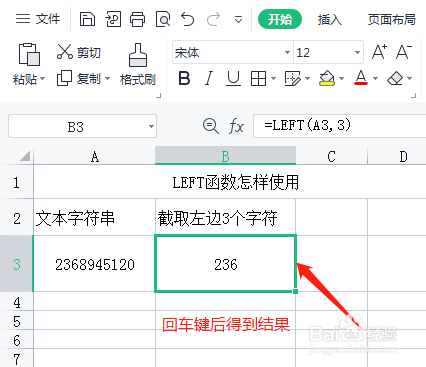Increase font size with A+ icon
Viewport: 426px width, 367px height.
(380, 52)
